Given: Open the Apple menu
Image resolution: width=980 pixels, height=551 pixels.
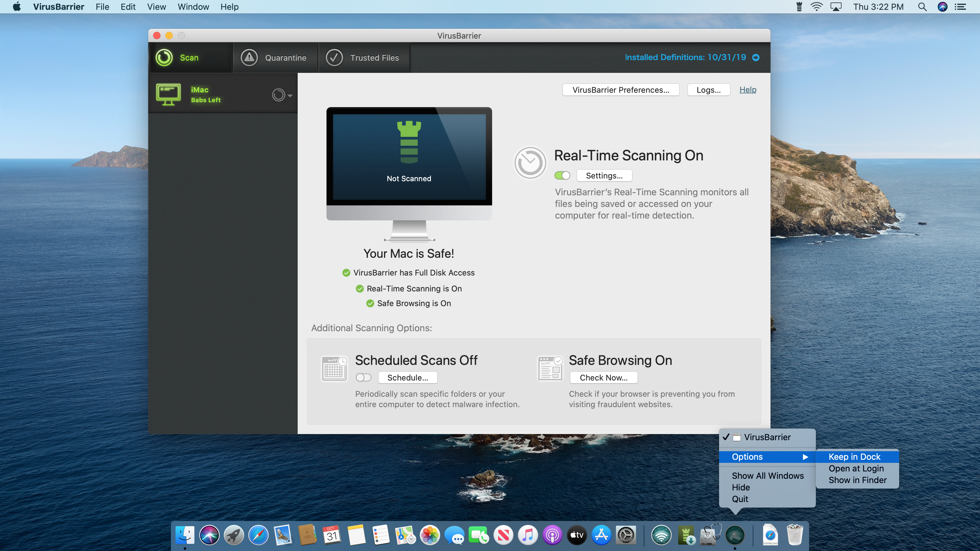Looking at the screenshot, I should (x=17, y=6).
